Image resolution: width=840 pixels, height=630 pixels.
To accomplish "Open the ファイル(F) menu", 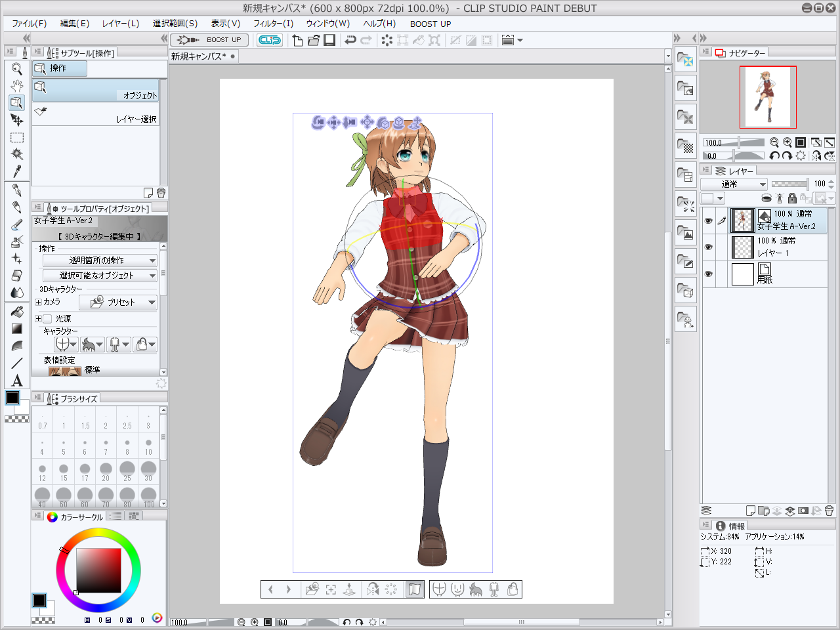I will click(x=29, y=24).
